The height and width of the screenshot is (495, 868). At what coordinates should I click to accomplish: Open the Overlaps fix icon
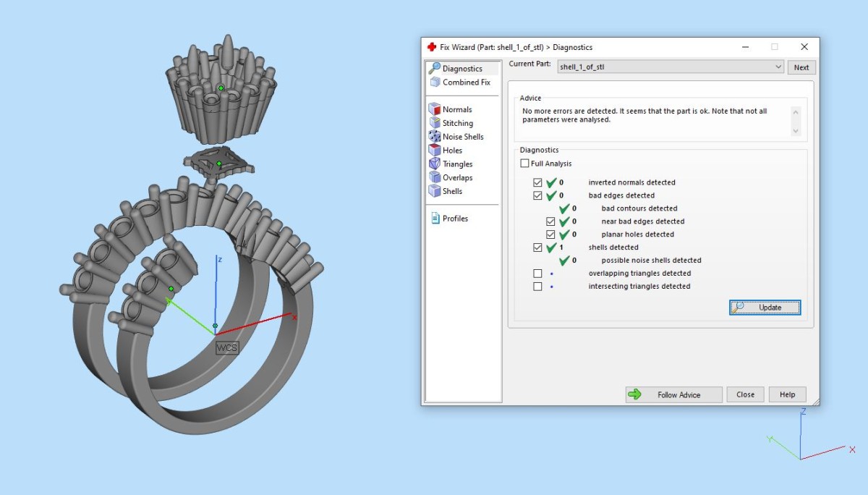[x=435, y=177]
